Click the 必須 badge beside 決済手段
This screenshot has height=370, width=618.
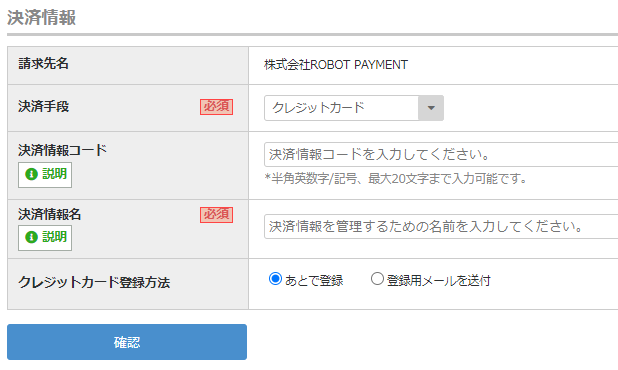tap(216, 107)
